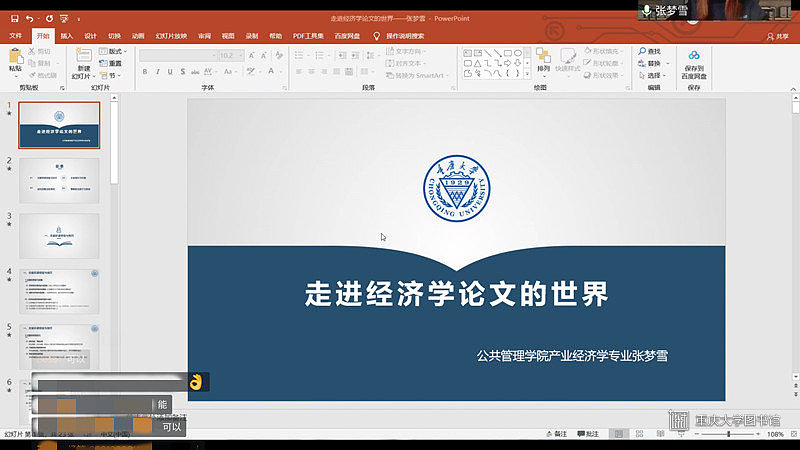This screenshot has height=450, width=800.
Task: Click the Undo arrow icon
Action: tap(30, 18)
